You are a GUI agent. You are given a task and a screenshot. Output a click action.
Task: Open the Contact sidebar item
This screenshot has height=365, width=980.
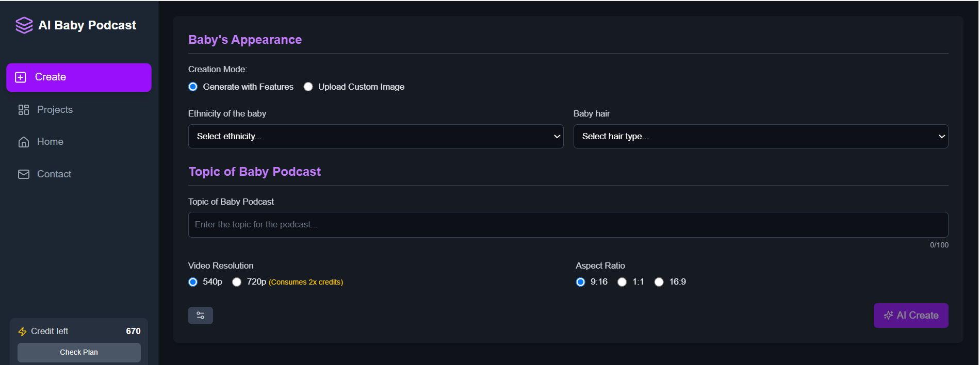(54, 174)
